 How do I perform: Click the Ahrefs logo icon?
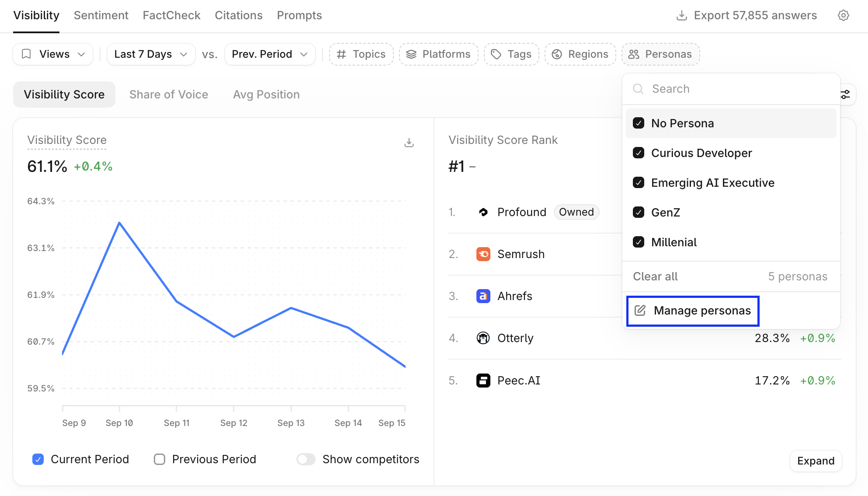click(483, 296)
